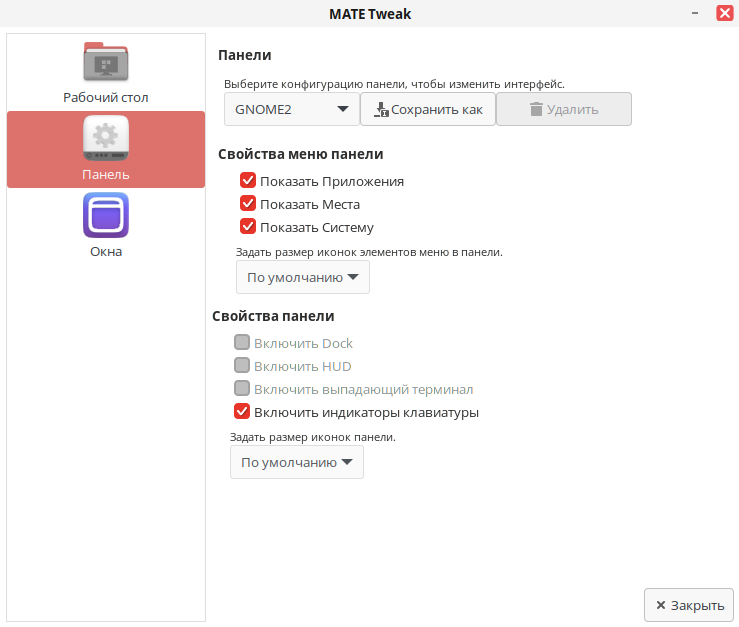Toggle Включить индикаторы клавиатуры checkbox

tap(242, 412)
